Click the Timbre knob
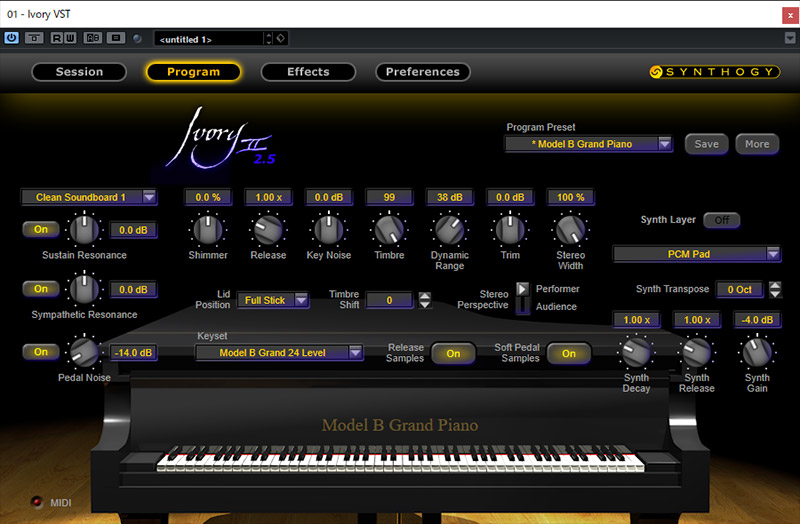Viewport: 800px width, 524px height. tap(389, 230)
